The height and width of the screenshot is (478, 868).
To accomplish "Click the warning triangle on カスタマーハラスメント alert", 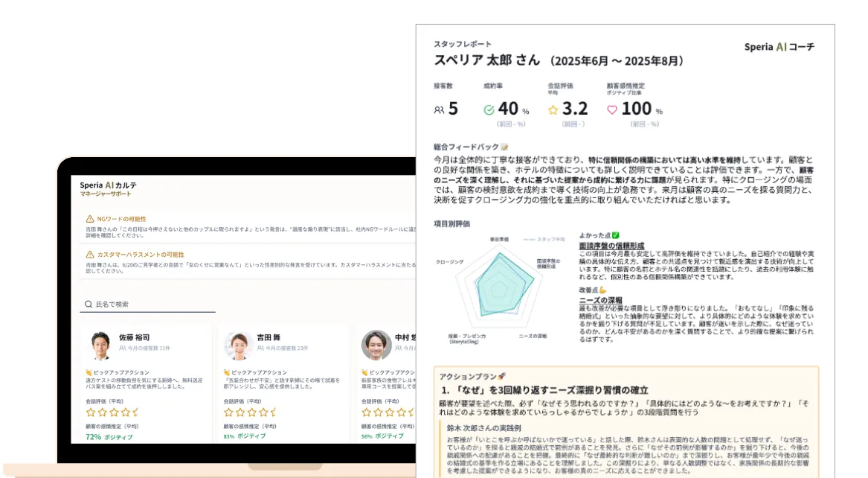I will coord(89,255).
